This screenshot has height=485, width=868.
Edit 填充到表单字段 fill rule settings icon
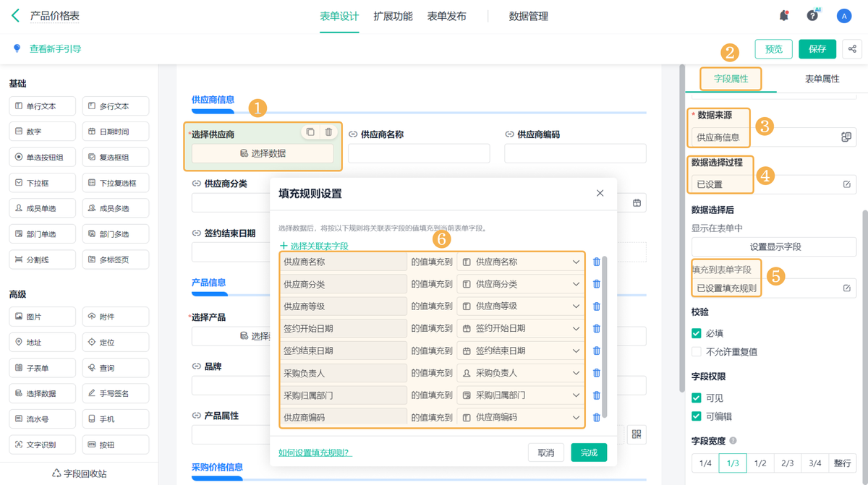(847, 288)
